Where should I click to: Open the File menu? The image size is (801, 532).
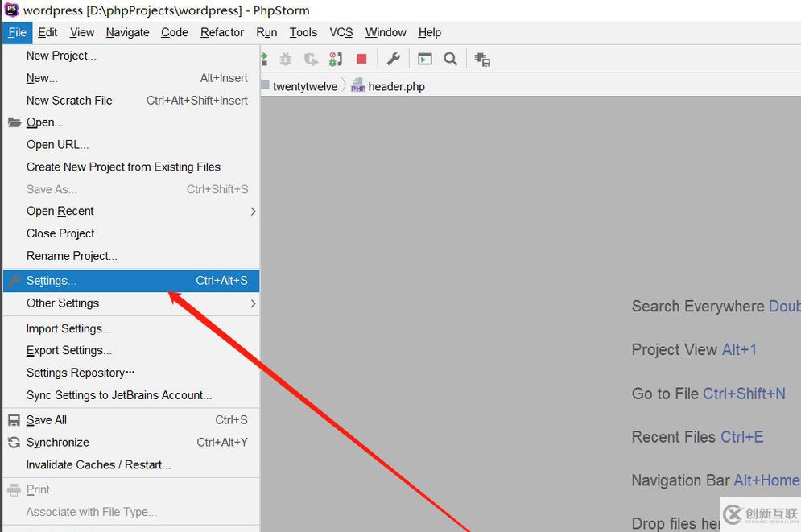(18, 33)
